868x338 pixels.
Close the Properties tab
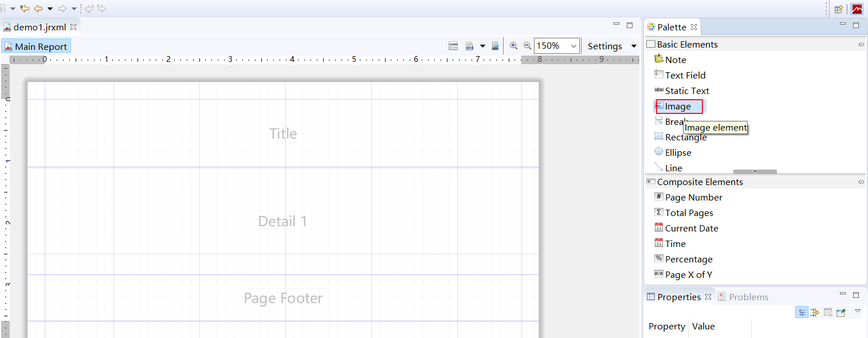[x=708, y=297]
